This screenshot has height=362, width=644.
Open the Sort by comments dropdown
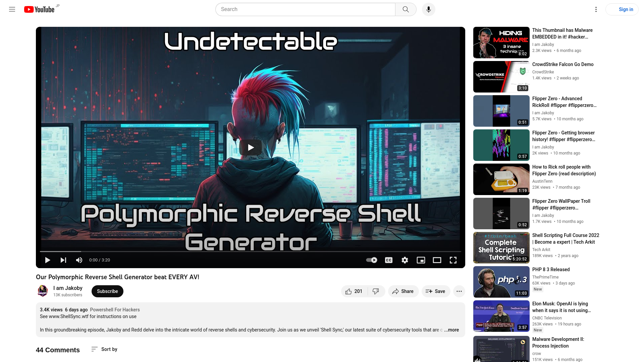click(x=104, y=349)
